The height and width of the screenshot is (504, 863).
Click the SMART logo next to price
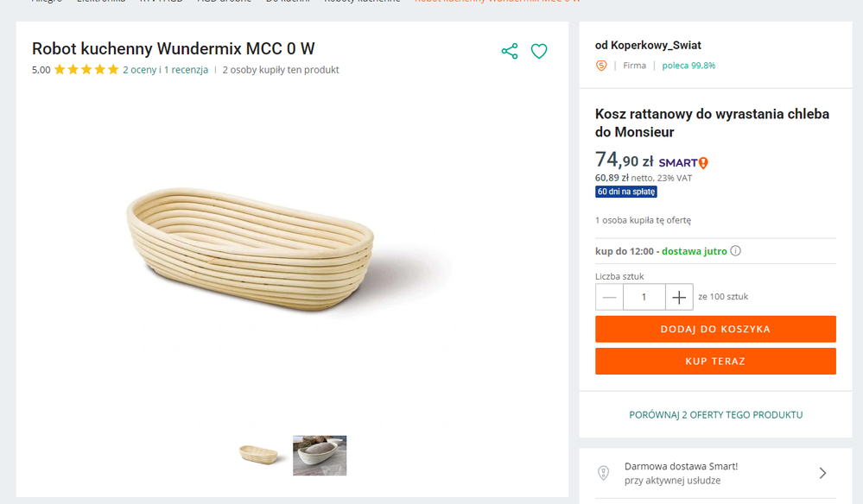coord(683,162)
